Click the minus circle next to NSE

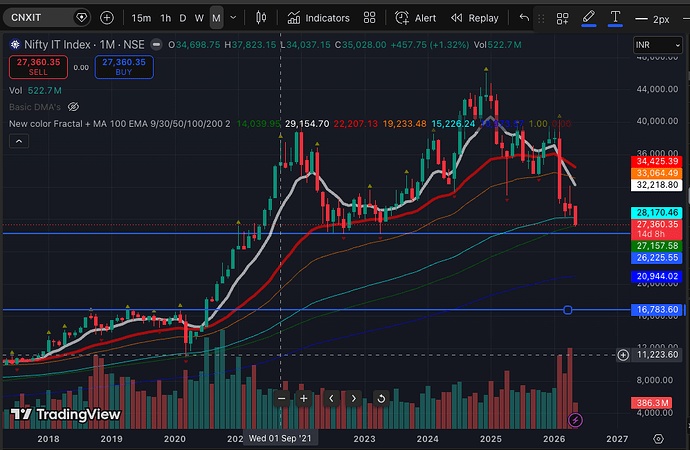pos(156,44)
